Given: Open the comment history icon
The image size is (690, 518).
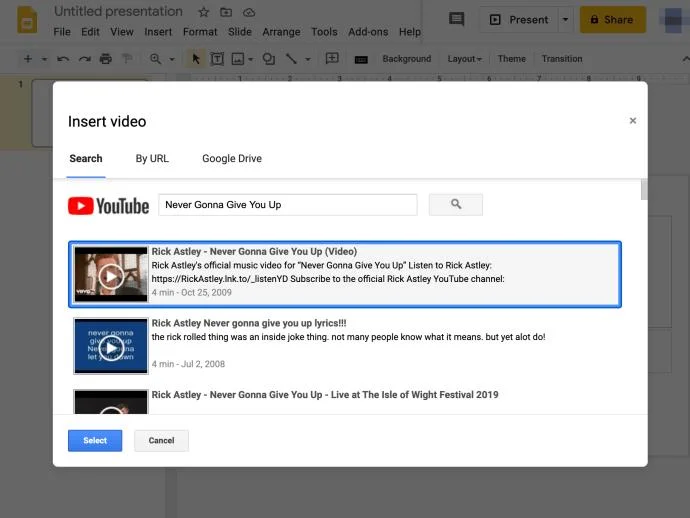Looking at the screenshot, I should coord(456,19).
